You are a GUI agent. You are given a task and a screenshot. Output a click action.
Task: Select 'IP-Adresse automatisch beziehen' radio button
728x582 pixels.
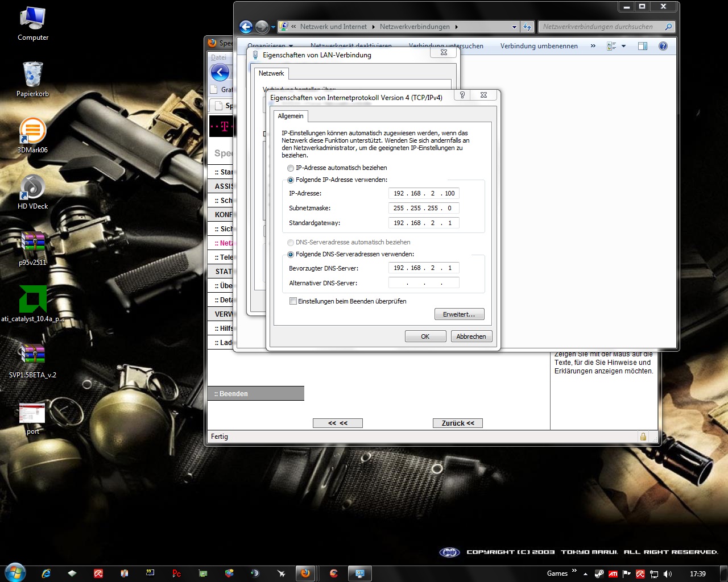pos(291,168)
